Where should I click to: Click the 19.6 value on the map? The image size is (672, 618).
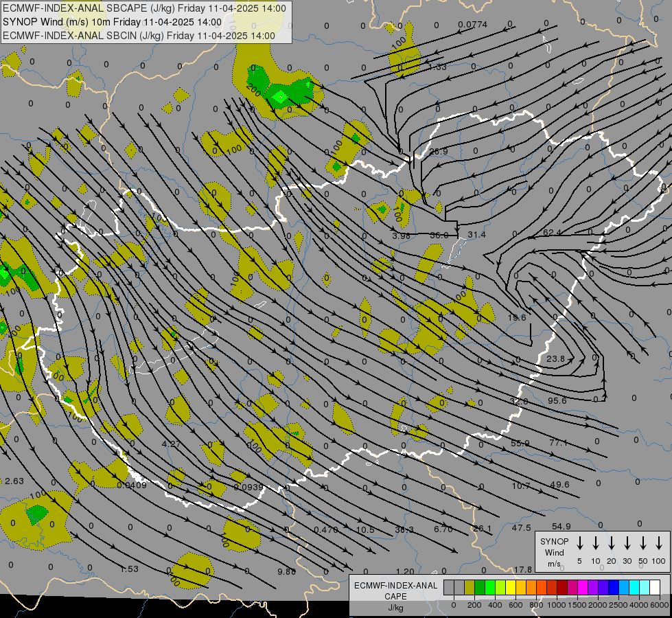(x=517, y=317)
